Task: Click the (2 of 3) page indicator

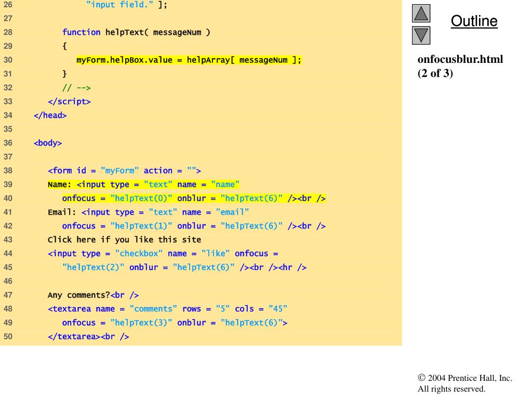Action: (x=435, y=73)
